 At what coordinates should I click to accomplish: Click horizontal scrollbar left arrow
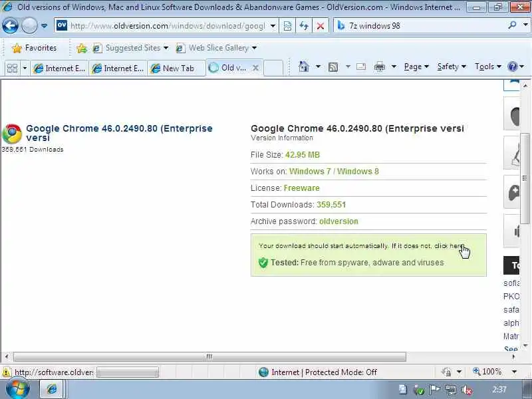(7, 356)
